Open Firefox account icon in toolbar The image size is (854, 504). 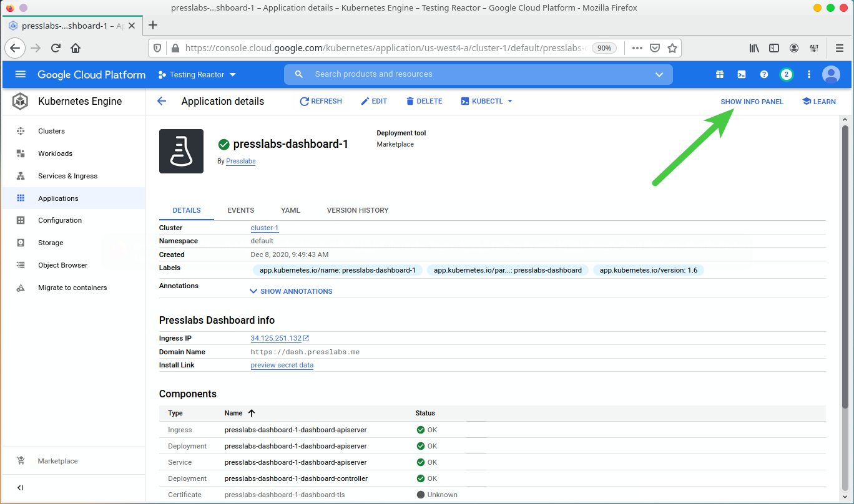pos(794,48)
